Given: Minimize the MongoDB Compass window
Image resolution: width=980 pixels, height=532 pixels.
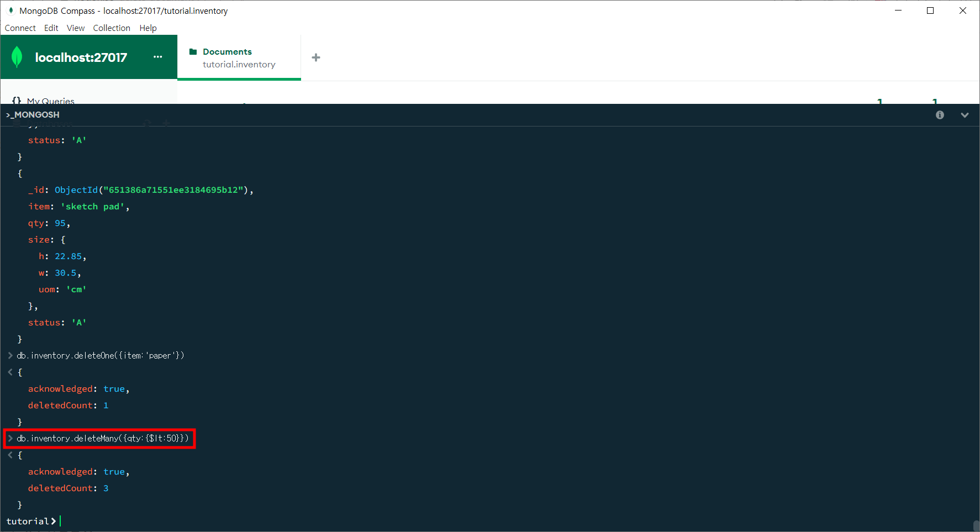Looking at the screenshot, I should click(898, 10).
